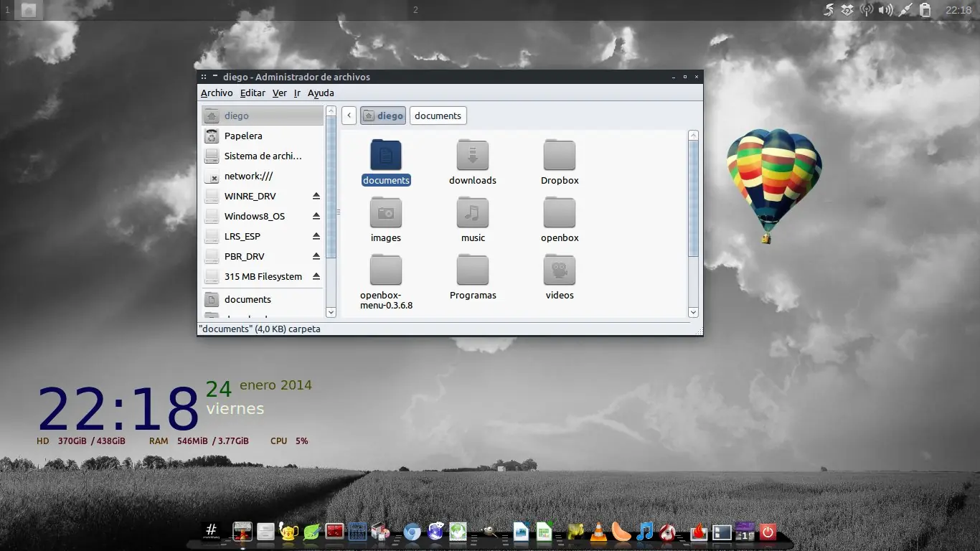The height and width of the screenshot is (551, 980).
Task: Click the back navigation arrow
Action: (x=349, y=116)
